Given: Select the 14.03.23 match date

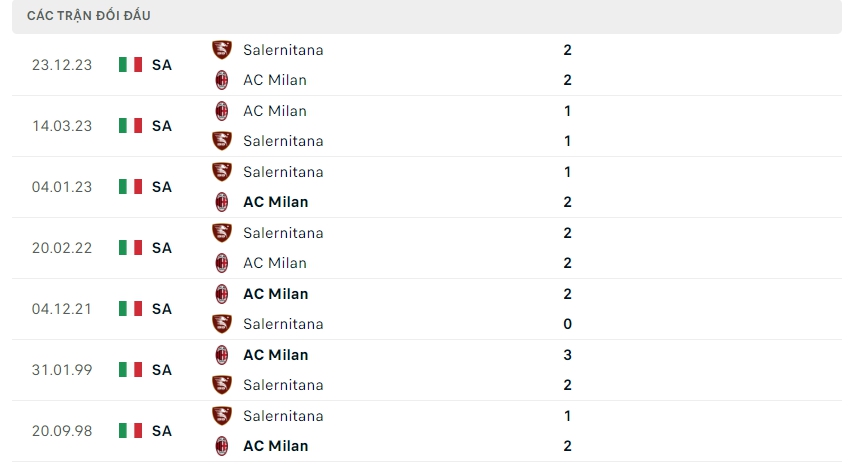Looking at the screenshot, I should point(62,126).
